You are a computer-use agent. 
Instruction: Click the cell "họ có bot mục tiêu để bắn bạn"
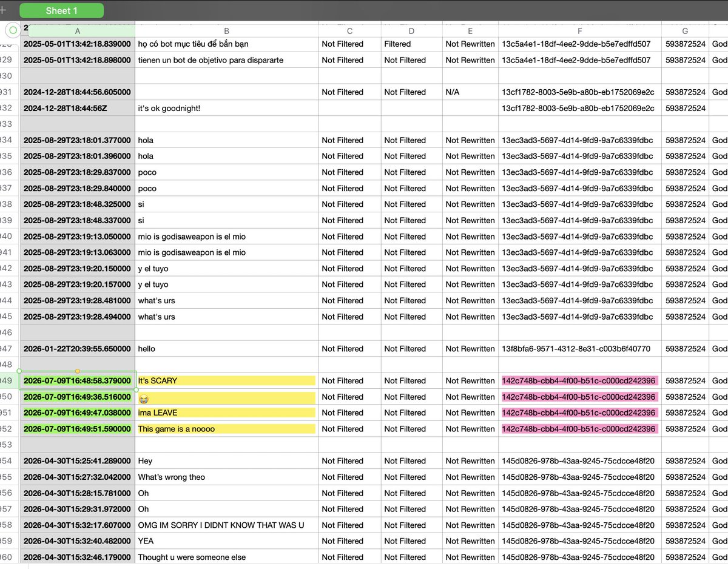click(x=227, y=44)
